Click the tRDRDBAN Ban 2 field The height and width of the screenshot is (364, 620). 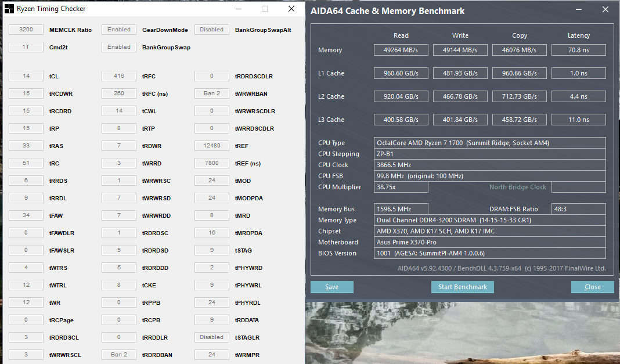tap(119, 355)
